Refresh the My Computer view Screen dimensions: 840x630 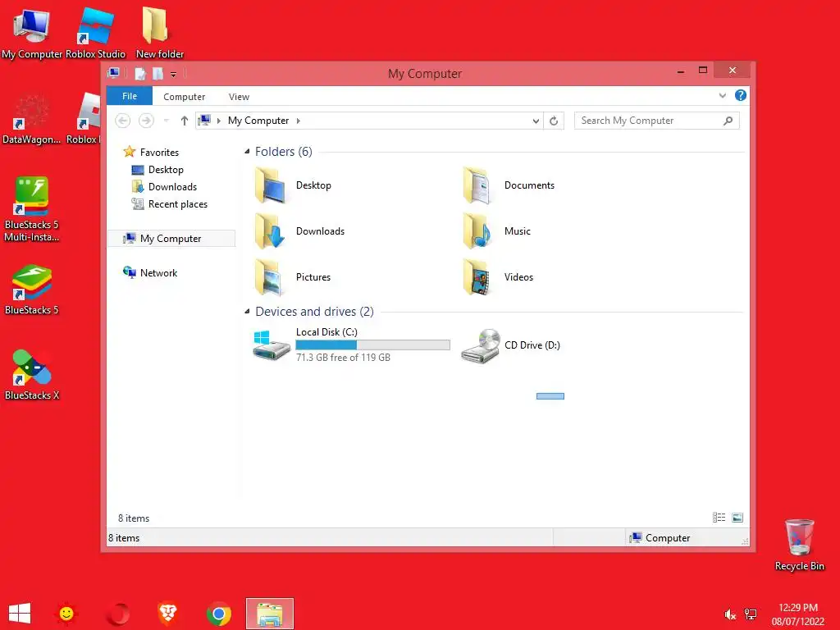coord(554,121)
